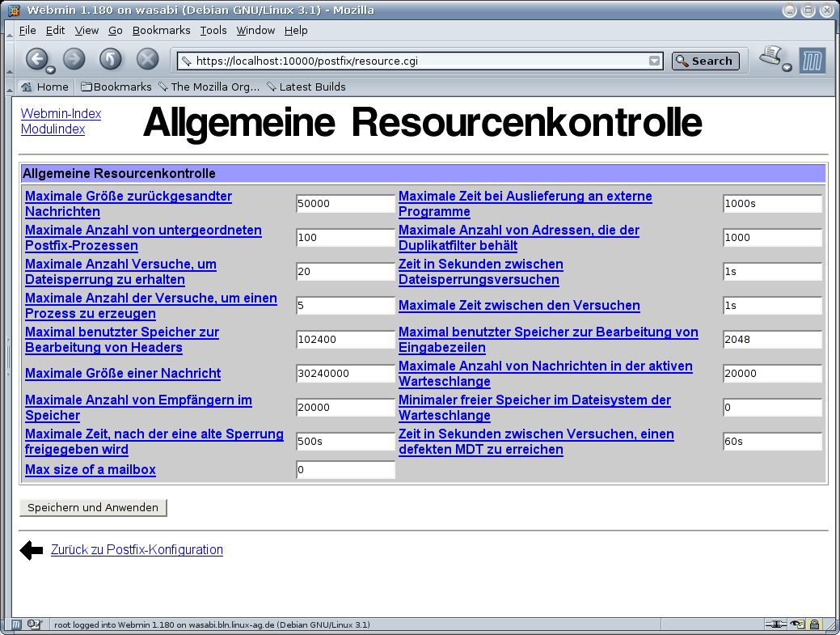The width and height of the screenshot is (840, 635).
Task: Open Minimaler freier Speicher im Dateisystem link
Action: click(534, 407)
